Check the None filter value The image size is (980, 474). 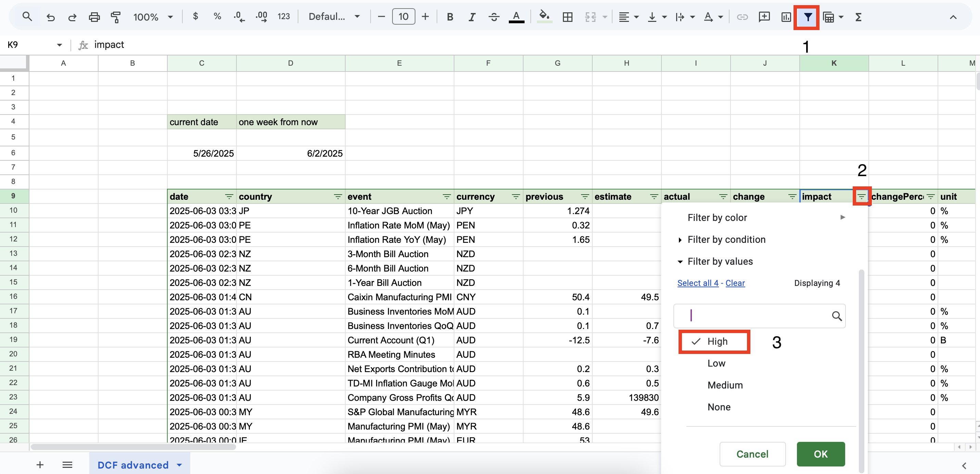(719, 407)
